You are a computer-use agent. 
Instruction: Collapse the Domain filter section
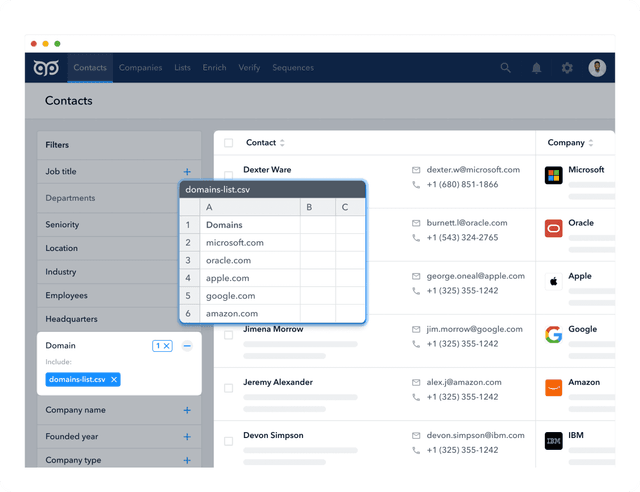187,346
